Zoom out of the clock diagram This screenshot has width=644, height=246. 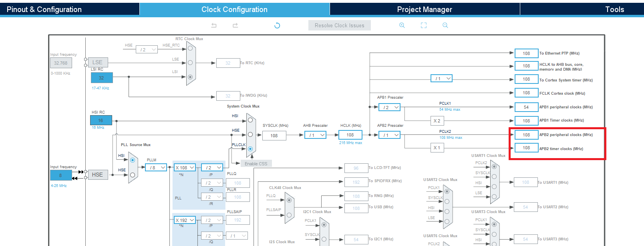pyautogui.click(x=445, y=25)
